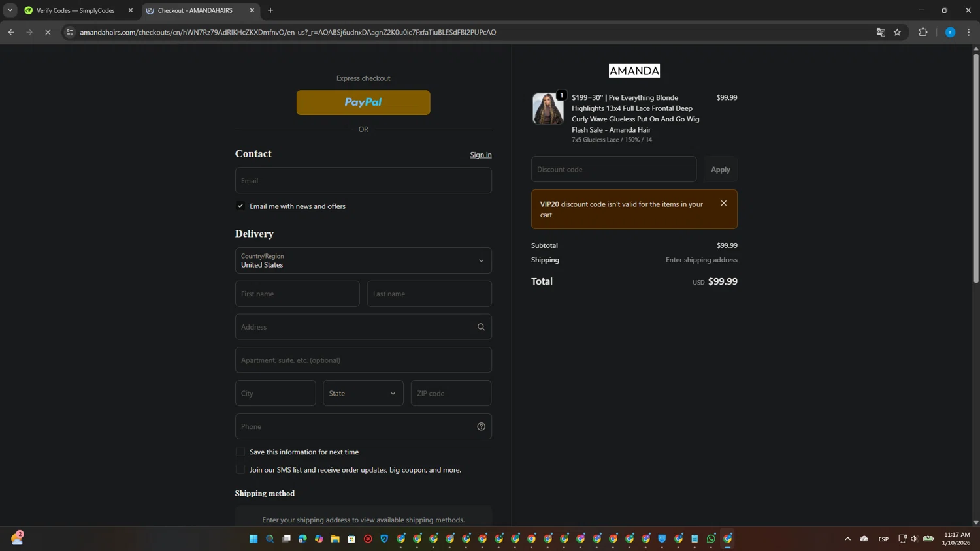Open the browser extensions menu
980x551 pixels.
(x=923, y=32)
